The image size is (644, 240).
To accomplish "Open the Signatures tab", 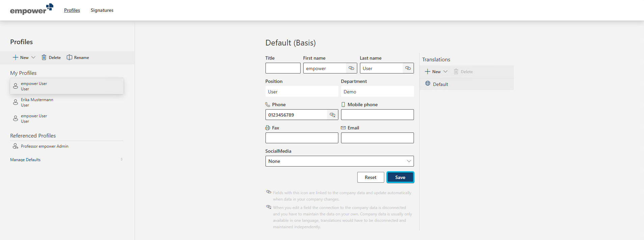I will (x=102, y=10).
